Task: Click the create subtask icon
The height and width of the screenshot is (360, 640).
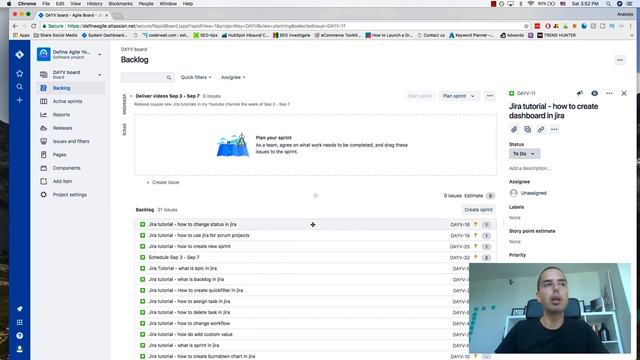Action: tap(527, 129)
